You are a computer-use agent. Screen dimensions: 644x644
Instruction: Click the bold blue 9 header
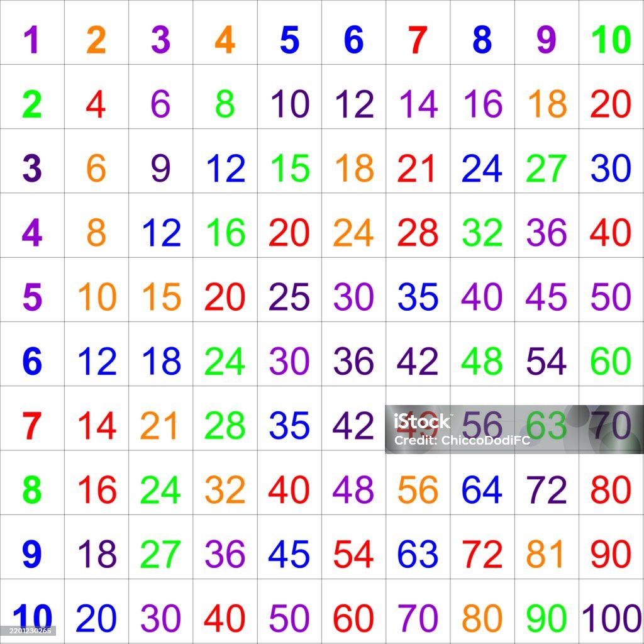32,554
